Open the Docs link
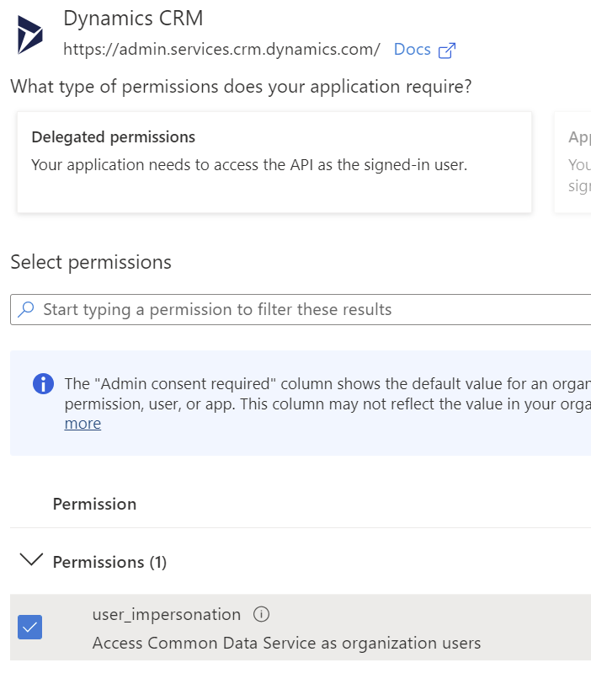 412,49
